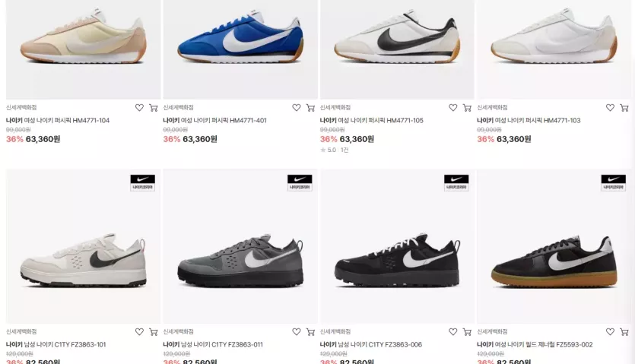
Task: Wishlist the HM4771-104 shoe via heart icon
Action: pyautogui.click(x=139, y=108)
